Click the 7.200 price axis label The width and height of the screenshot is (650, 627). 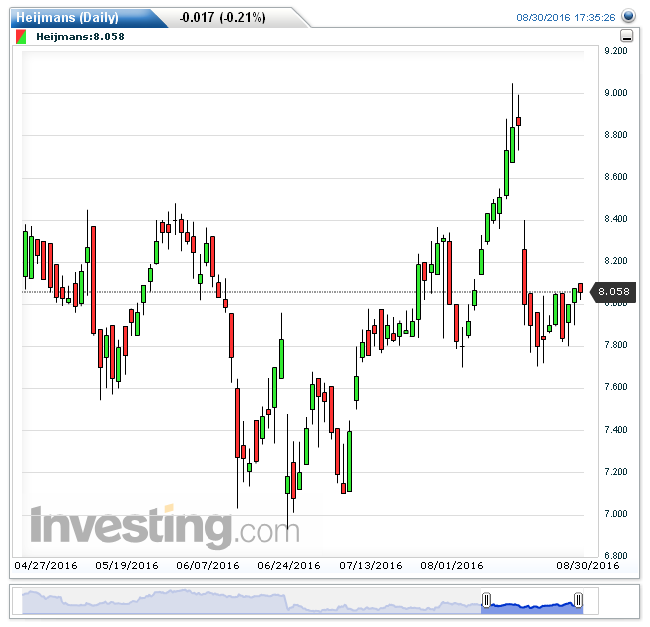[616, 472]
